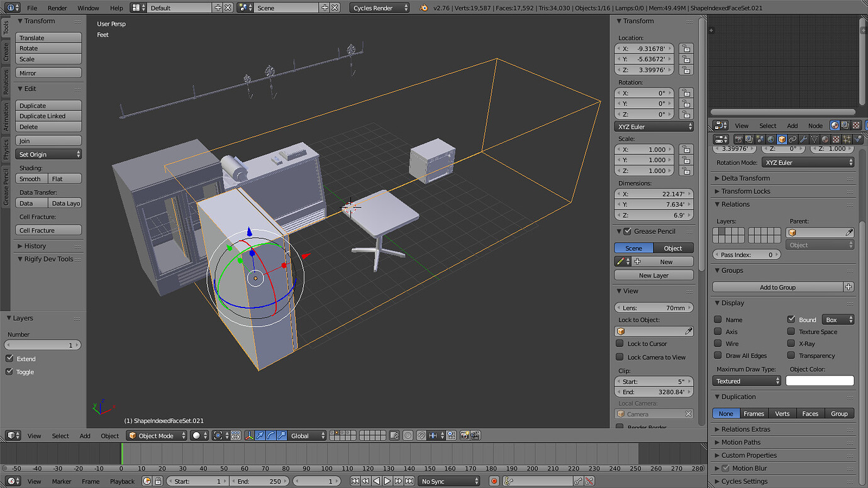
Task: Open the Constraints tab (chain link icon)
Action: [793, 139]
